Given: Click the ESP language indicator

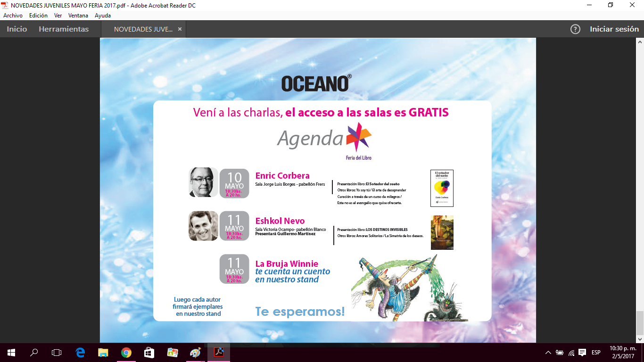Looking at the screenshot, I should pyautogui.click(x=596, y=353).
